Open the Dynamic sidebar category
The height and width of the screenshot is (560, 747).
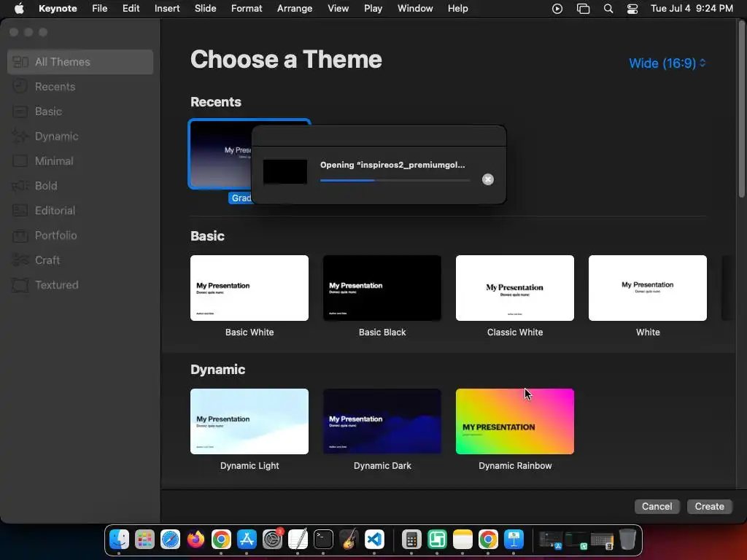[80, 136]
